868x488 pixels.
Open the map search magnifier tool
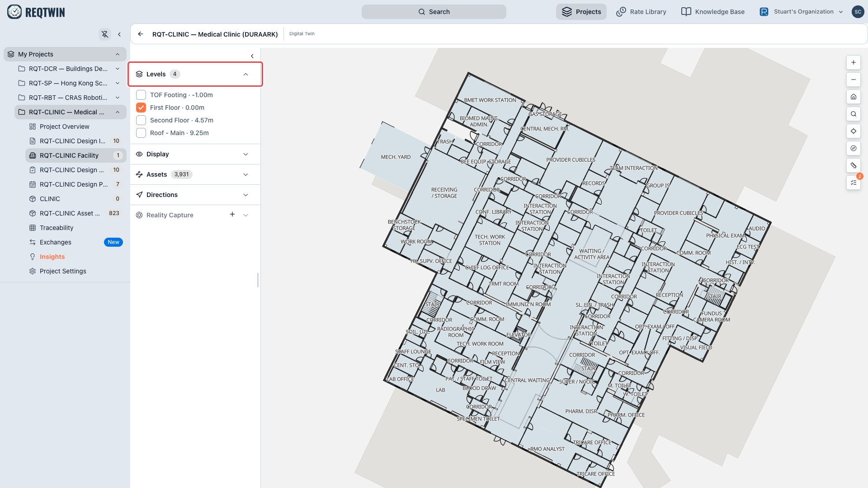(854, 114)
